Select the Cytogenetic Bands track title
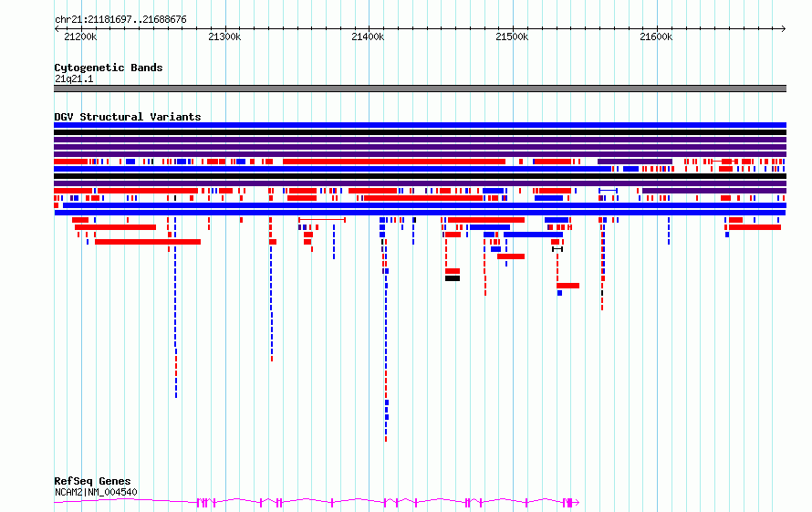The image size is (812, 512). pos(109,68)
